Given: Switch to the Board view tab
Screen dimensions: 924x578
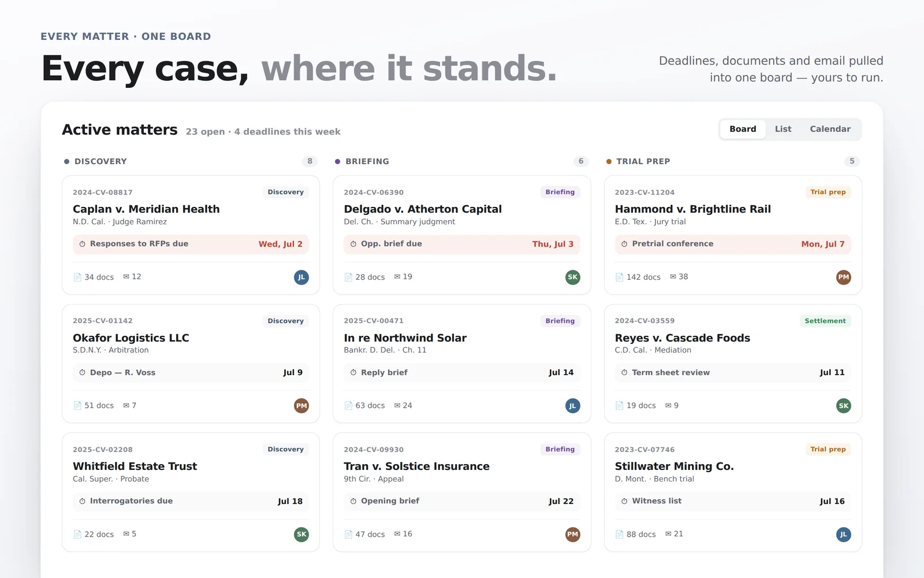Looking at the screenshot, I should click(x=743, y=129).
